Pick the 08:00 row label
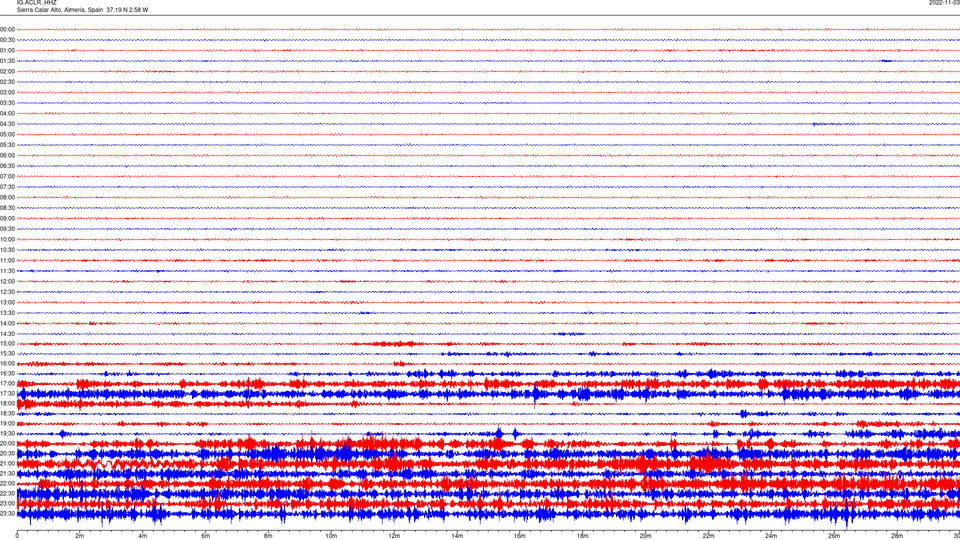The width and height of the screenshot is (960, 540). [x=7, y=197]
